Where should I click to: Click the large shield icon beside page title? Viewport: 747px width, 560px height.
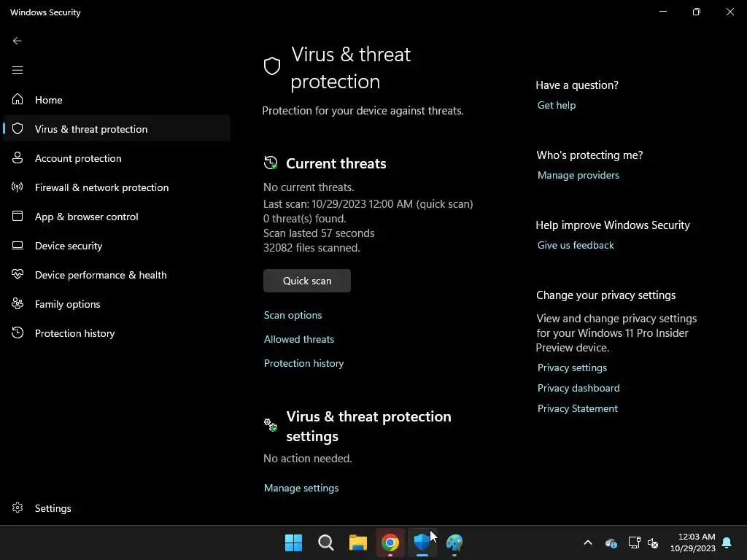[272, 66]
